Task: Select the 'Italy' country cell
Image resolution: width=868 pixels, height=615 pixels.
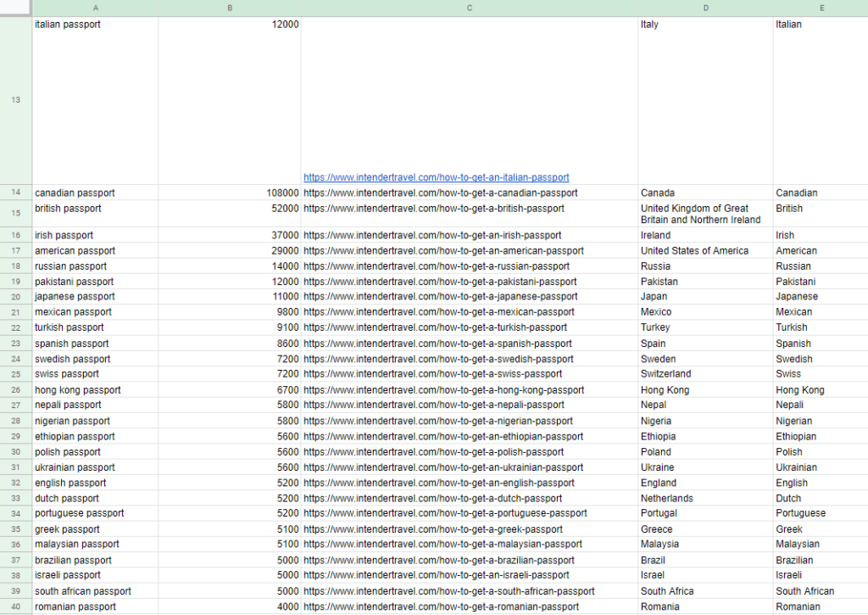Action: (705, 100)
